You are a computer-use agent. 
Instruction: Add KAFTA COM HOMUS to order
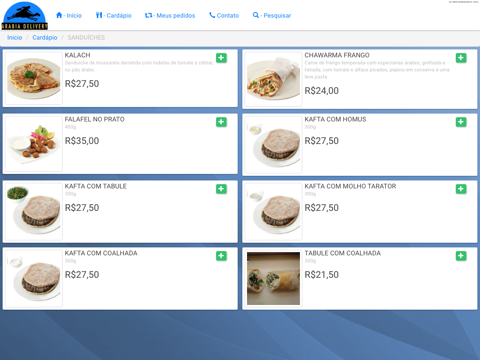pyautogui.click(x=461, y=122)
